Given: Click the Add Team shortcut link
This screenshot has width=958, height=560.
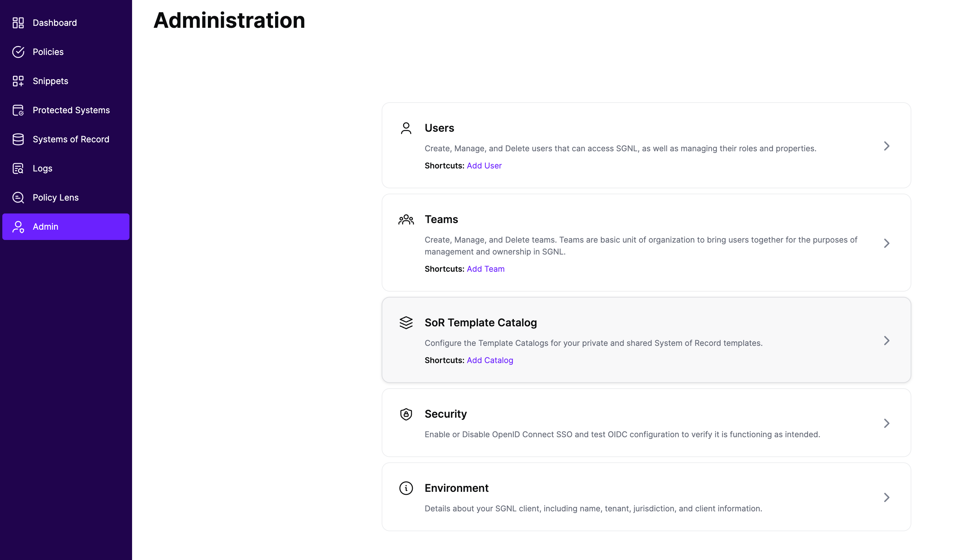Looking at the screenshot, I should (x=486, y=269).
